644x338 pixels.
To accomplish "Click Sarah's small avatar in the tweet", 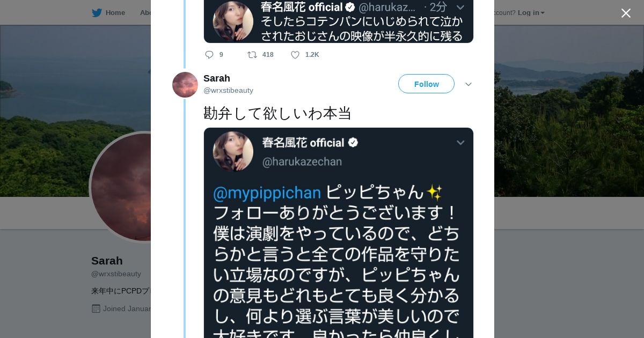I will (185, 85).
